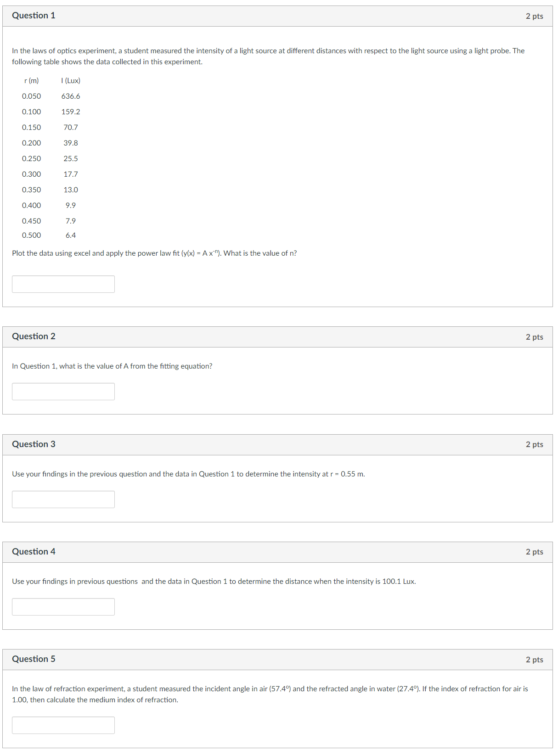Select the intensity value "7.9"

[71, 221]
